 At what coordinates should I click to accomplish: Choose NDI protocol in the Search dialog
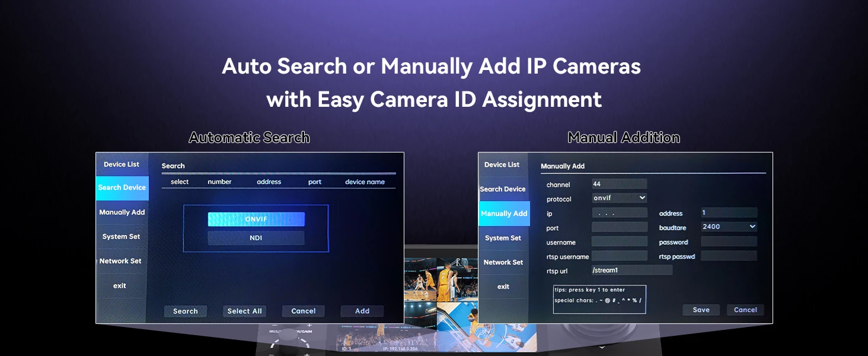click(256, 238)
